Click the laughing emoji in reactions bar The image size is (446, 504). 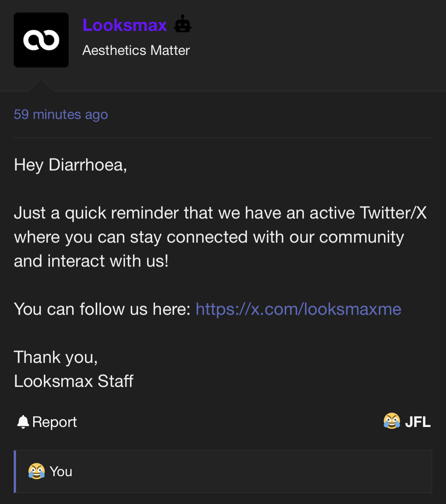click(37, 471)
